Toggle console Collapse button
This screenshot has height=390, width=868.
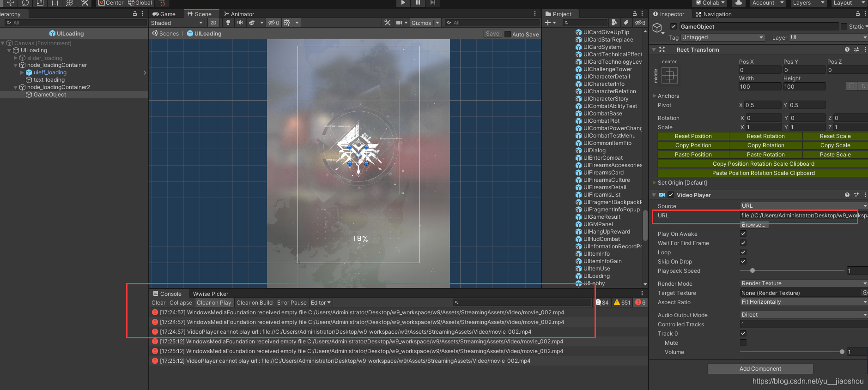[x=181, y=303]
